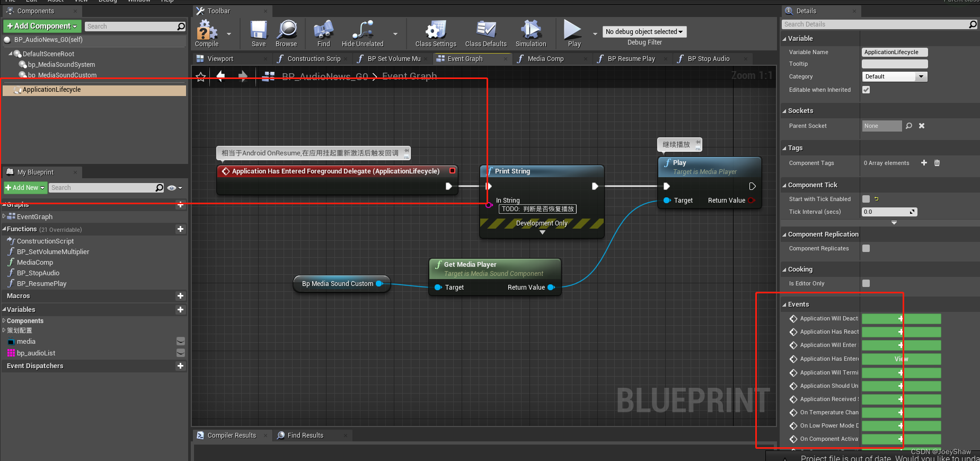Viewport: 980px width, 461px height.
Task: Open Class Settings
Action: pyautogui.click(x=436, y=34)
